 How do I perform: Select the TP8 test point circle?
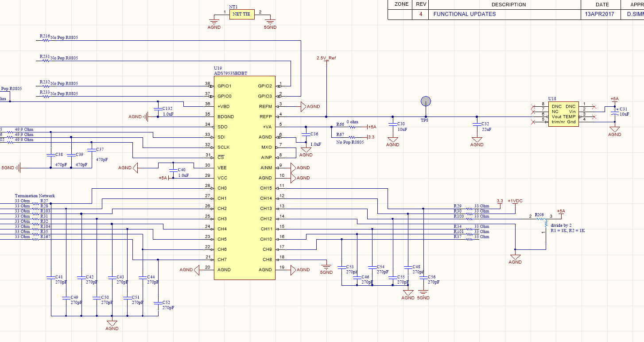point(426,101)
